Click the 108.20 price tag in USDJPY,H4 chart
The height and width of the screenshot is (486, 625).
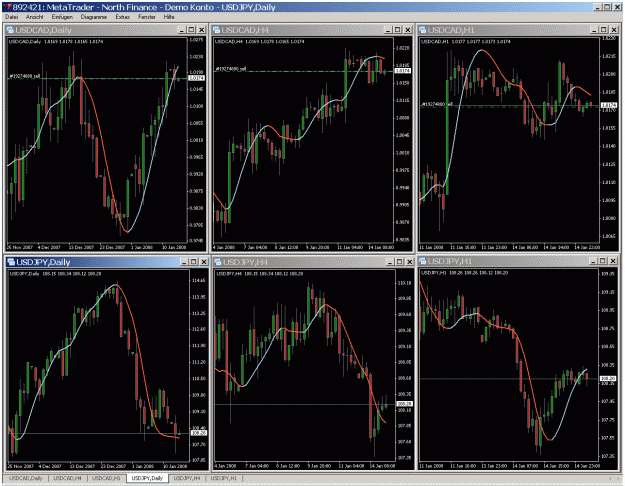pos(405,404)
